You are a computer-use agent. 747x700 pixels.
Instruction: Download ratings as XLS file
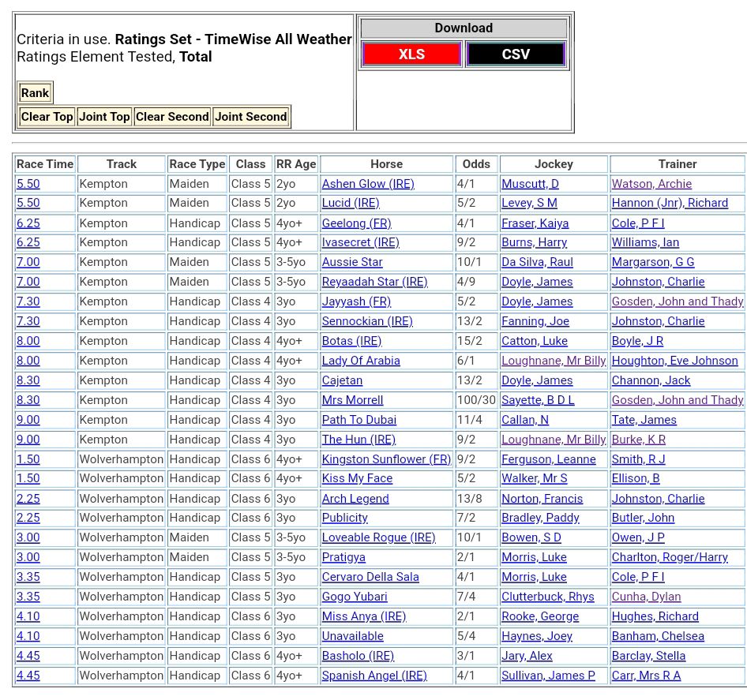pos(411,54)
